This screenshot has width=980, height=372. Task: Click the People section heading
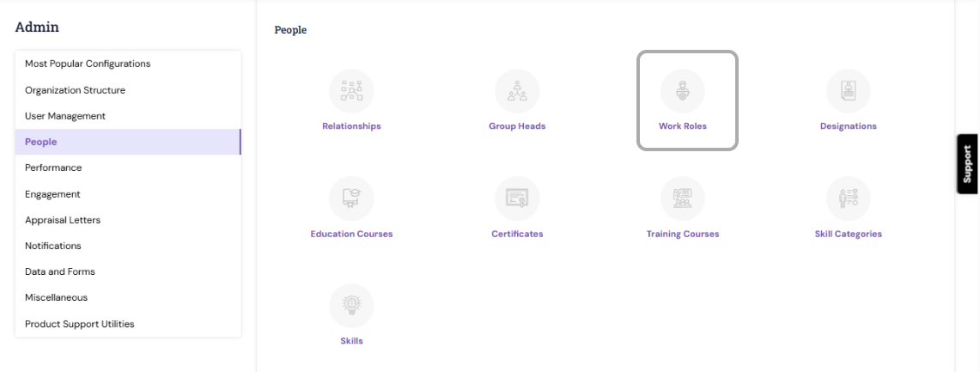tap(290, 30)
